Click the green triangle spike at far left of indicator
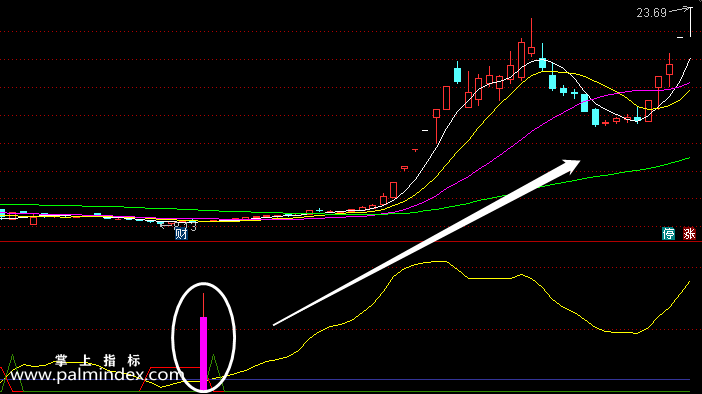 pos(12,372)
